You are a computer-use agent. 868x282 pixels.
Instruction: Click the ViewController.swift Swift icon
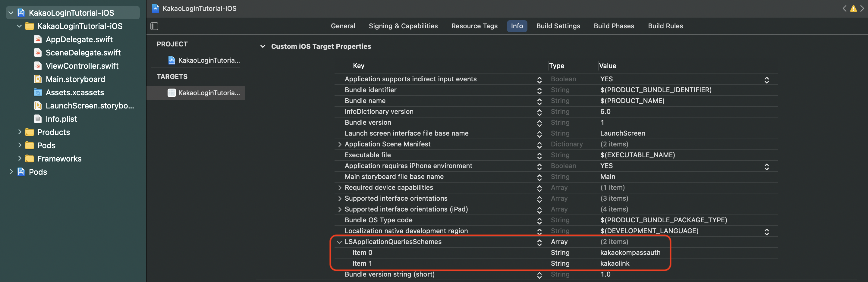click(38, 66)
